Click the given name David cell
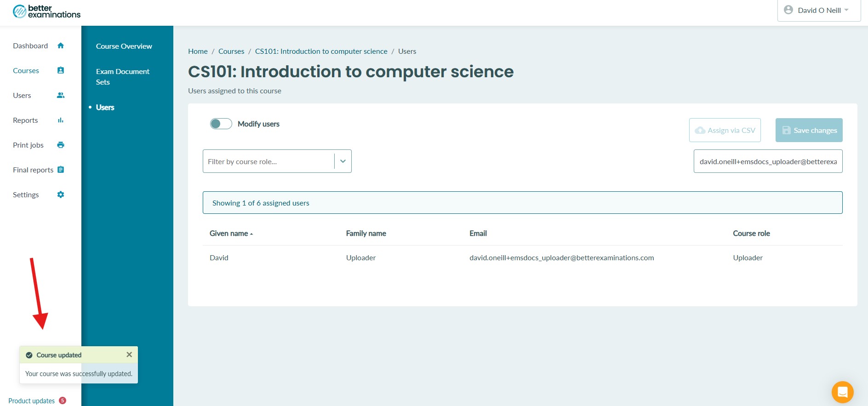This screenshot has width=868, height=406. [219, 257]
